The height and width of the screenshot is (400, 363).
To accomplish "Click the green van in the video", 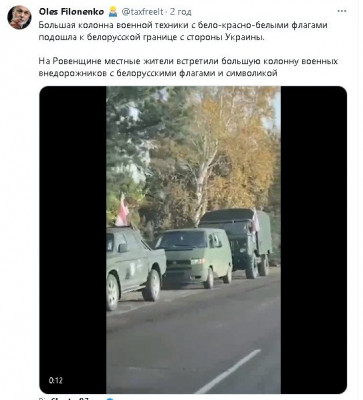I will point(194,257).
